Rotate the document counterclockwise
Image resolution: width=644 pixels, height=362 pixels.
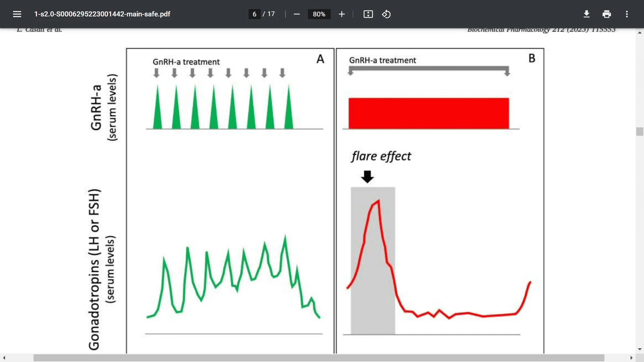(386, 14)
